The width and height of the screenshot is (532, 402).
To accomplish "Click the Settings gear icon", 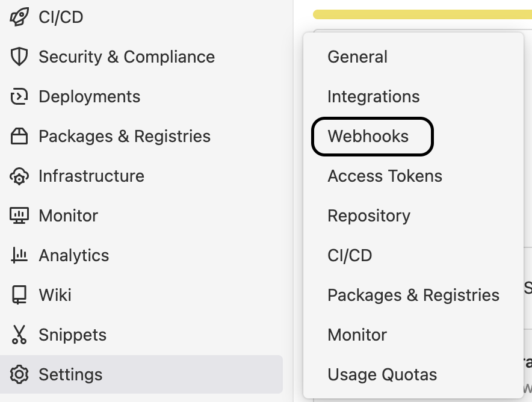I will [x=19, y=374].
